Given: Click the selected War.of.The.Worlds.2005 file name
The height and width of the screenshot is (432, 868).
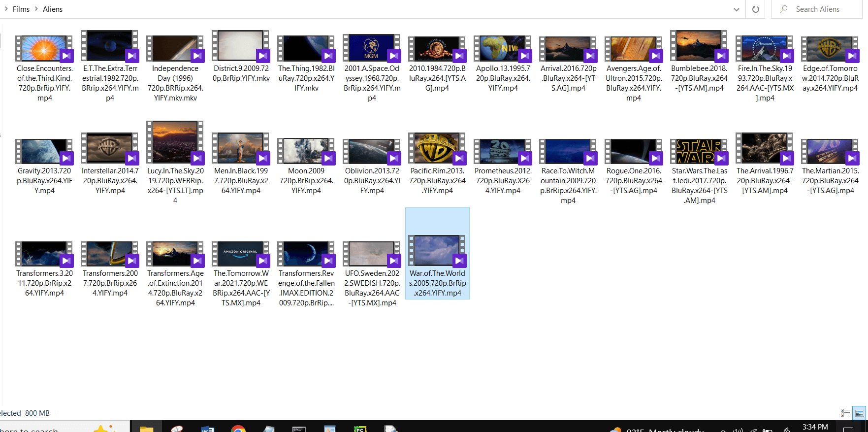Looking at the screenshot, I should (x=437, y=283).
